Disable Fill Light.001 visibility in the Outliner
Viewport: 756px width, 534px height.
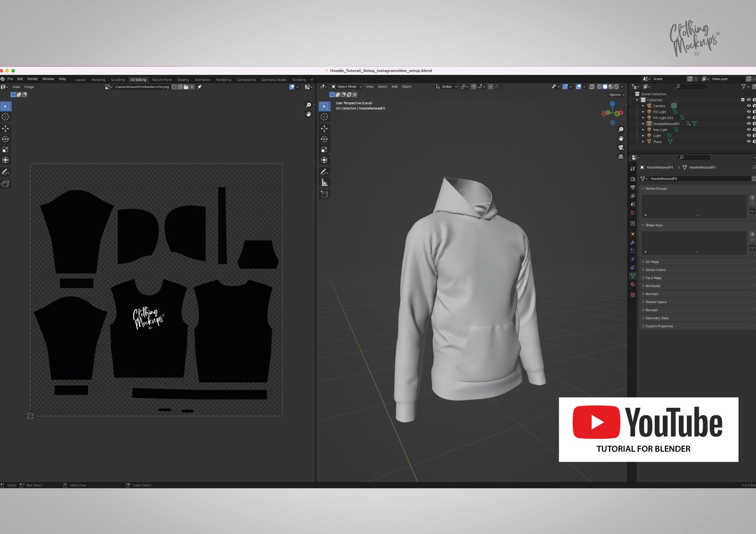(x=748, y=118)
